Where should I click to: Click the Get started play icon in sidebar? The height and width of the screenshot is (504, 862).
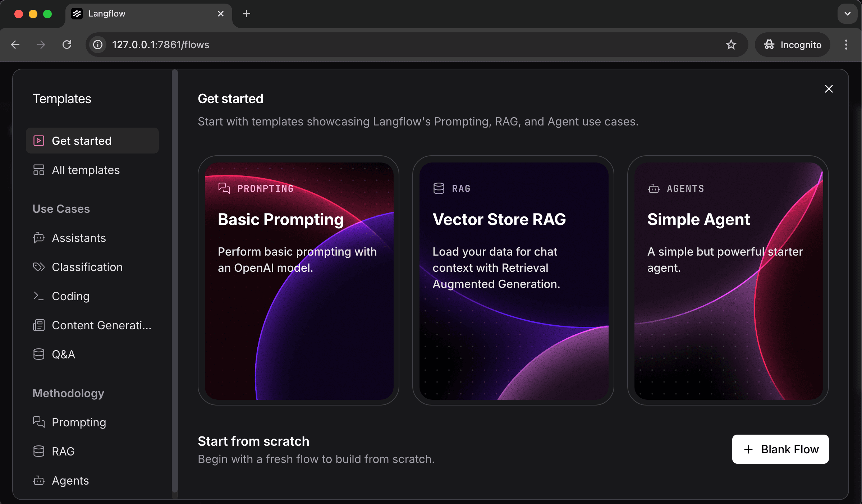click(x=38, y=141)
